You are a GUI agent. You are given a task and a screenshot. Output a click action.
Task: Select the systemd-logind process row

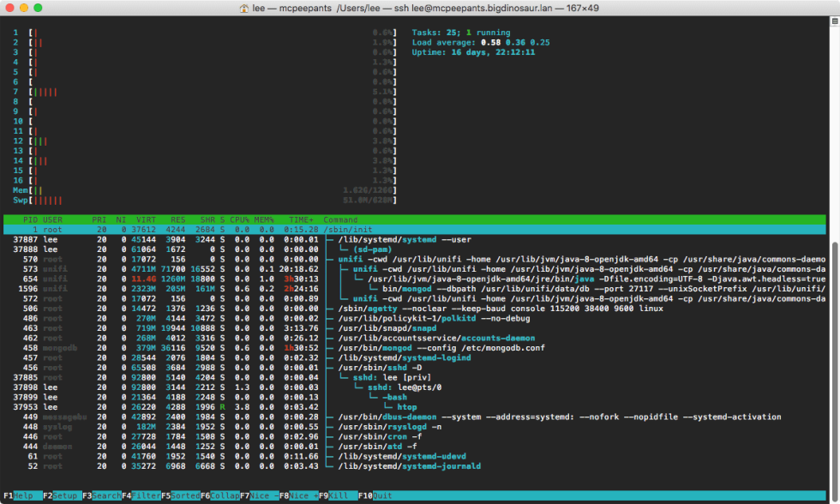[415, 357]
